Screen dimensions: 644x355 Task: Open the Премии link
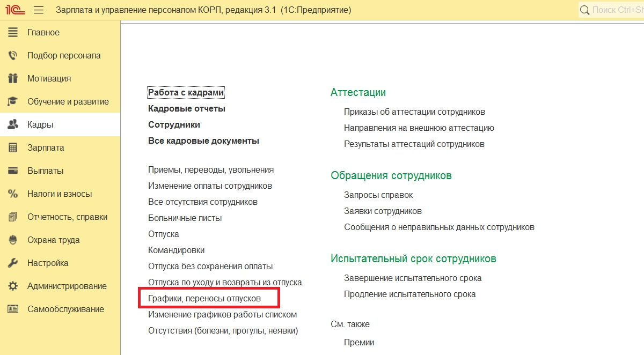[359, 343]
